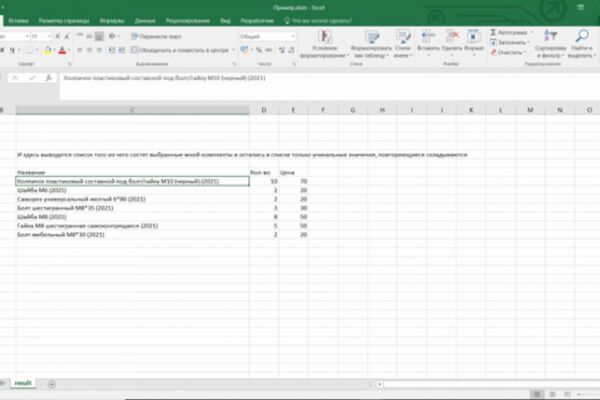Open the font size dropdown
600x400 pixels.
[49, 36]
